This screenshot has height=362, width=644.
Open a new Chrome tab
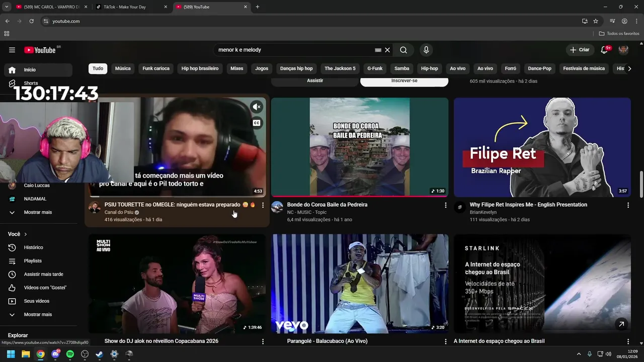(258, 7)
